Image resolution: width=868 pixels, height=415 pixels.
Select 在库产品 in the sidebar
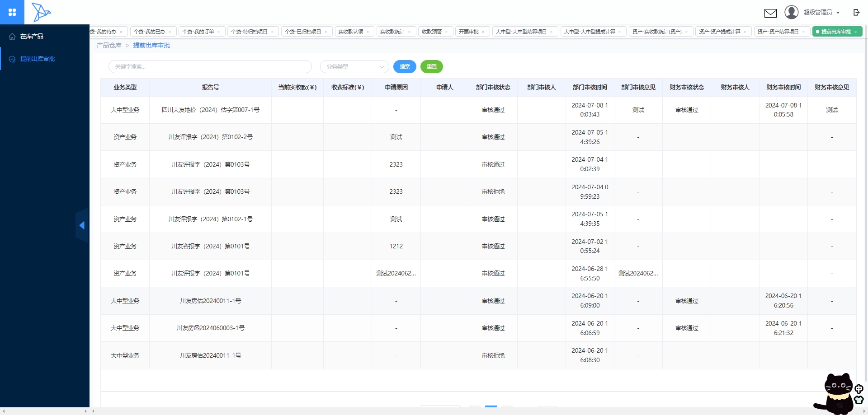pos(45,36)
